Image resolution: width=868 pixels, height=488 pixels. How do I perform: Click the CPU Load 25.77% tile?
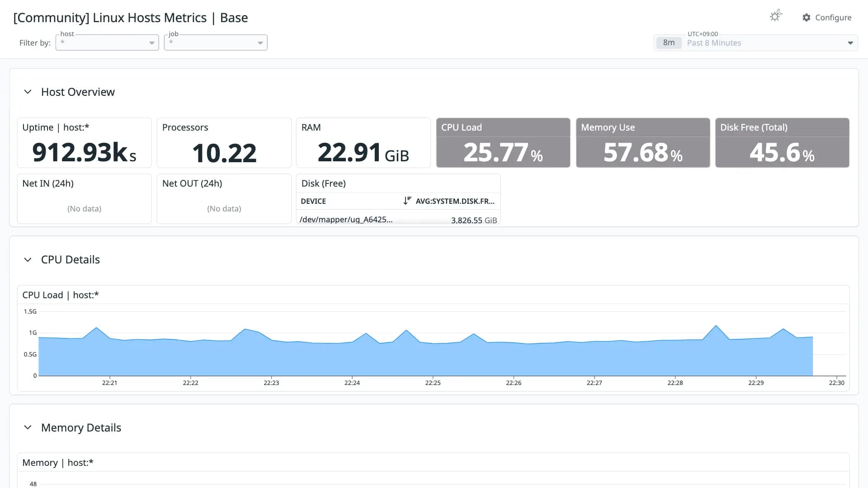coord(503,143)
